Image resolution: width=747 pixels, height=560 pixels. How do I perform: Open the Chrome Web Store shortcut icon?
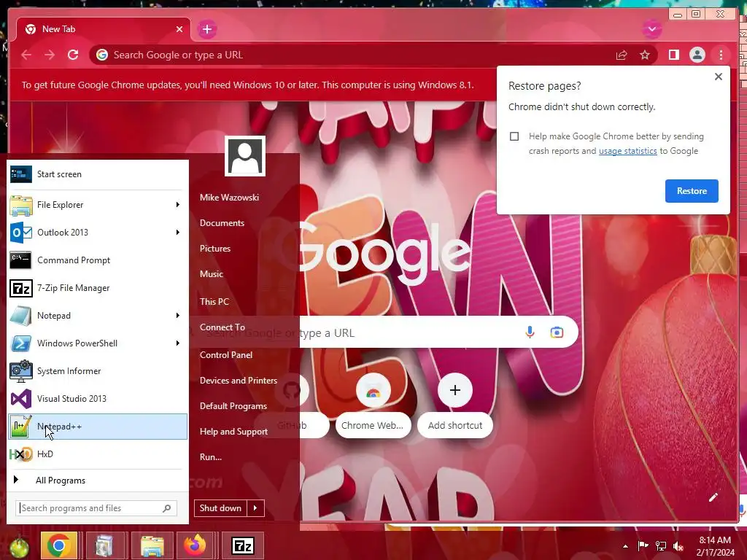[373, 392]
